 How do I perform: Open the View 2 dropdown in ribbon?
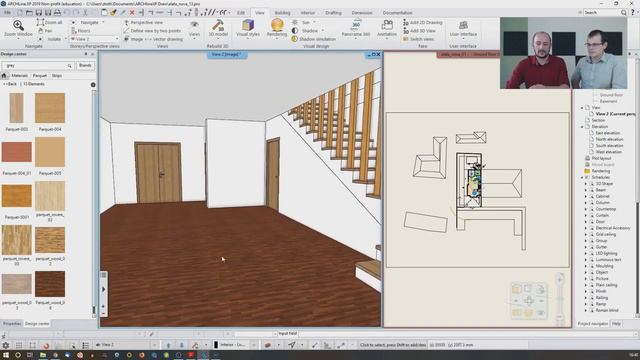click(x=94, y=39)
